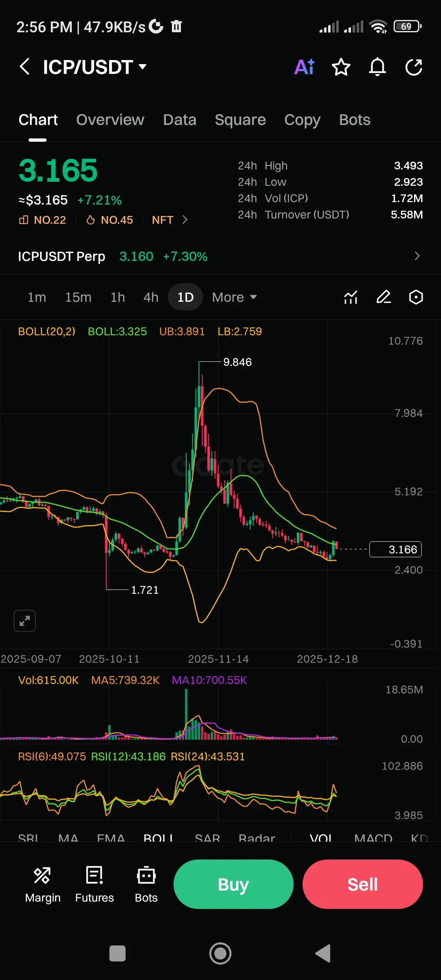Screen dimensions: 441x980
Task: Tap the 1.721 low marker
Action: [145, 590]
